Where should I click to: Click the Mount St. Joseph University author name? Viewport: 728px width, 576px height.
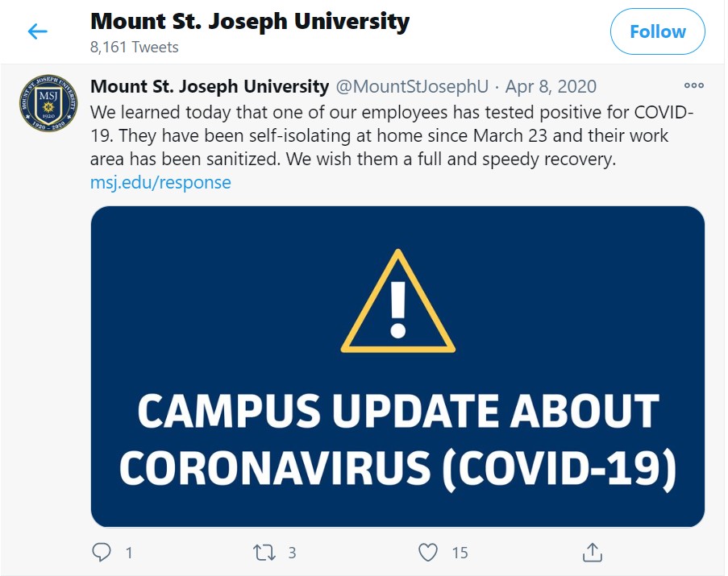(210, 86)
